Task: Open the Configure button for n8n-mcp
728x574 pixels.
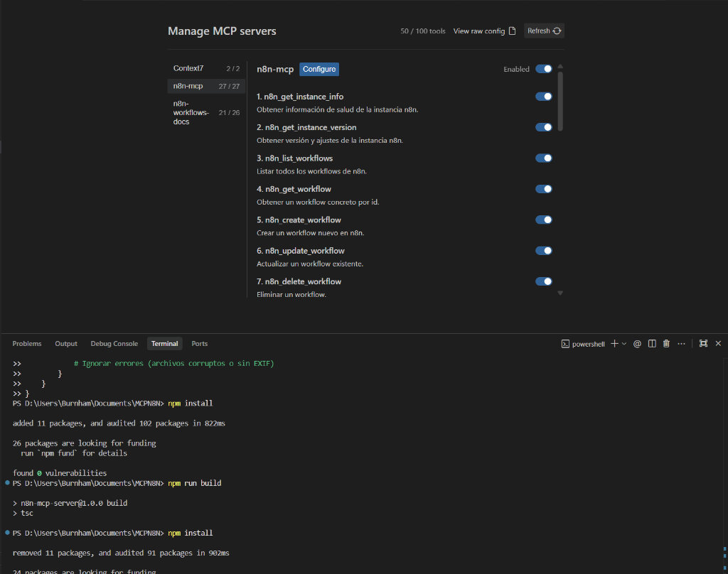Action: pyautogui.click(x=319, y=69)
